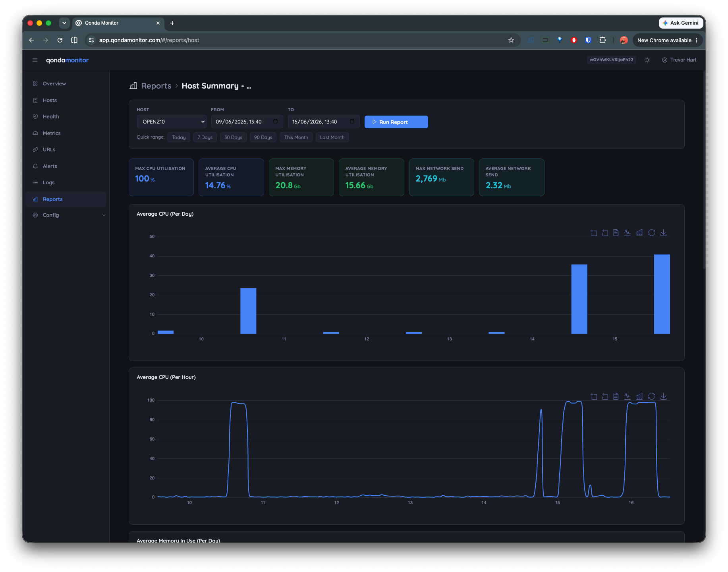Go back in browser history

(x=31, y=40)
